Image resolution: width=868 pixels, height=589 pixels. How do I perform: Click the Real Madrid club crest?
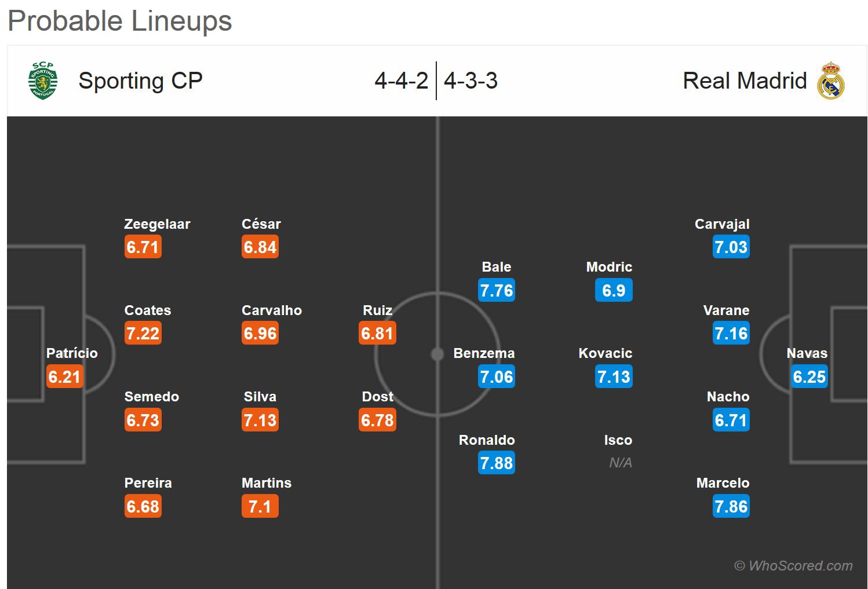click(830, 81)
